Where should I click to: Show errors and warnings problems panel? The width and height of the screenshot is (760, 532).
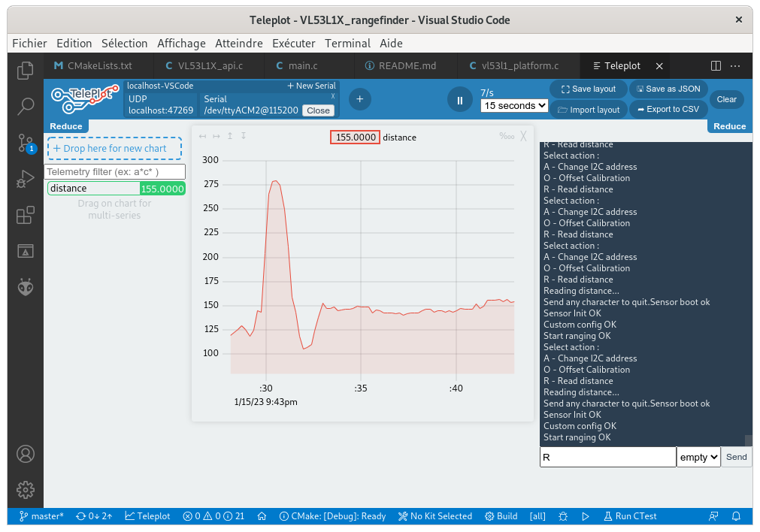(x=213, y=516)
